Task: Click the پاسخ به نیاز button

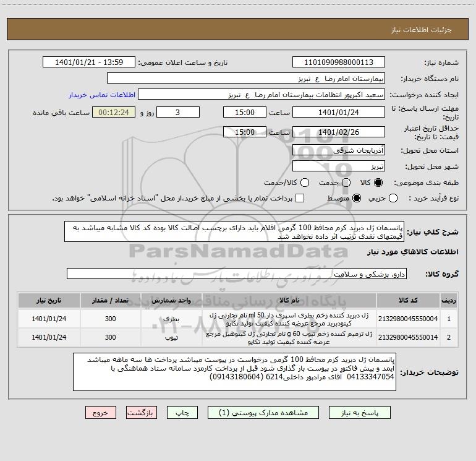Action: (x=359, y=413)
